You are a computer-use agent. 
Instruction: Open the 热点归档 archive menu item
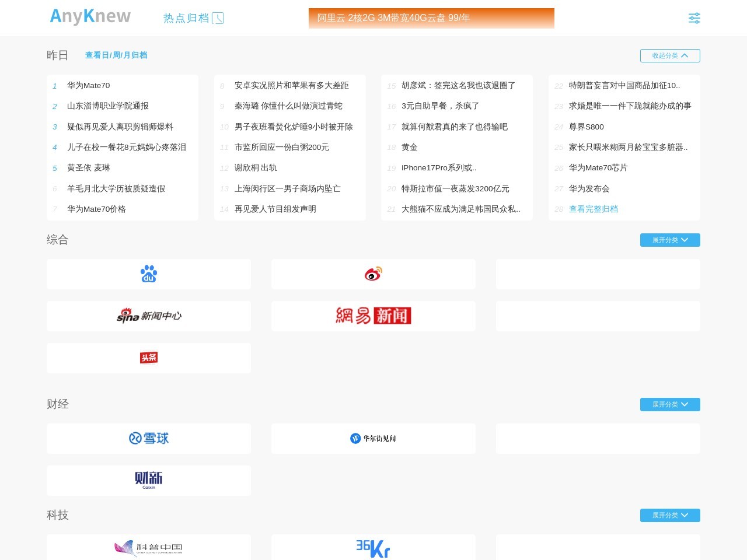(193, 18)
